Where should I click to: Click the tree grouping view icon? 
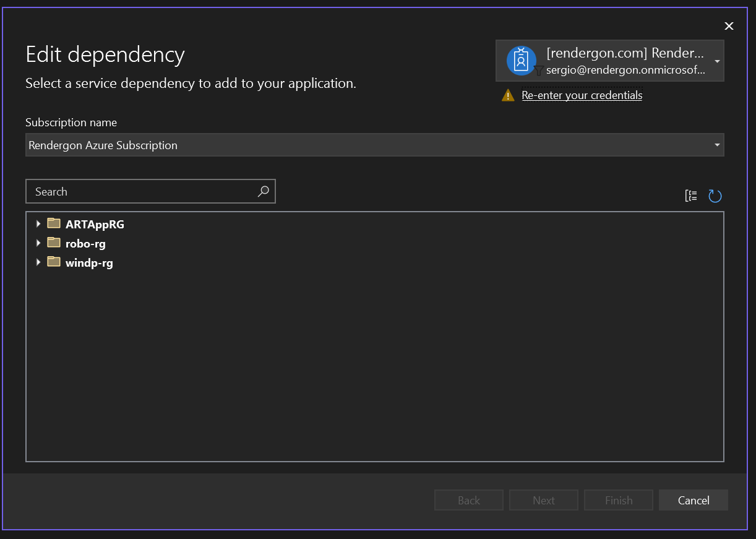[691, 196]
